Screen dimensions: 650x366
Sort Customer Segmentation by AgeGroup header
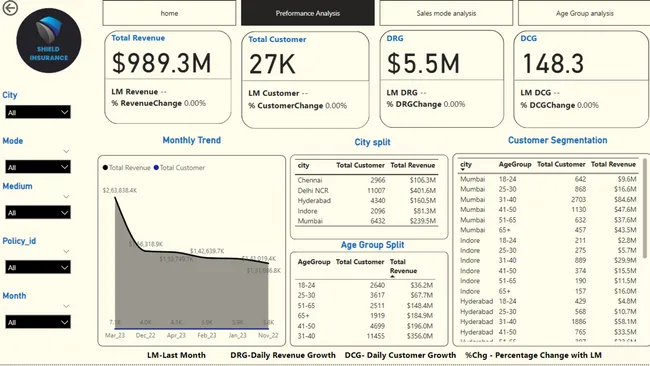pos(515,165)
